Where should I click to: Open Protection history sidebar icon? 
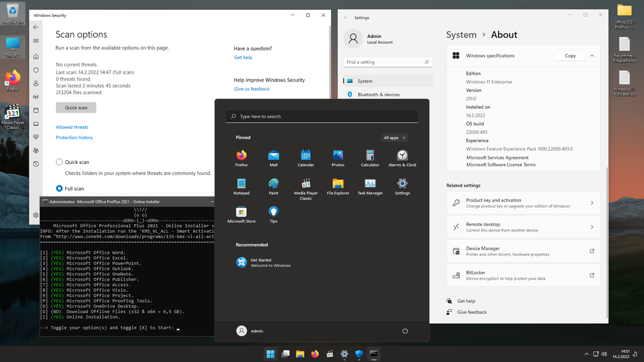[36, 164]
